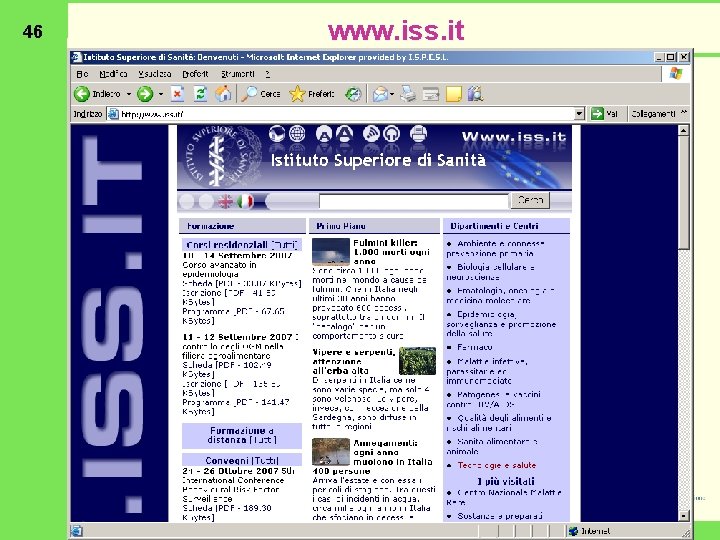Viewport: 720px width, 540px height.
Task: Click the RSS feed icon in header
Action: 371,134
